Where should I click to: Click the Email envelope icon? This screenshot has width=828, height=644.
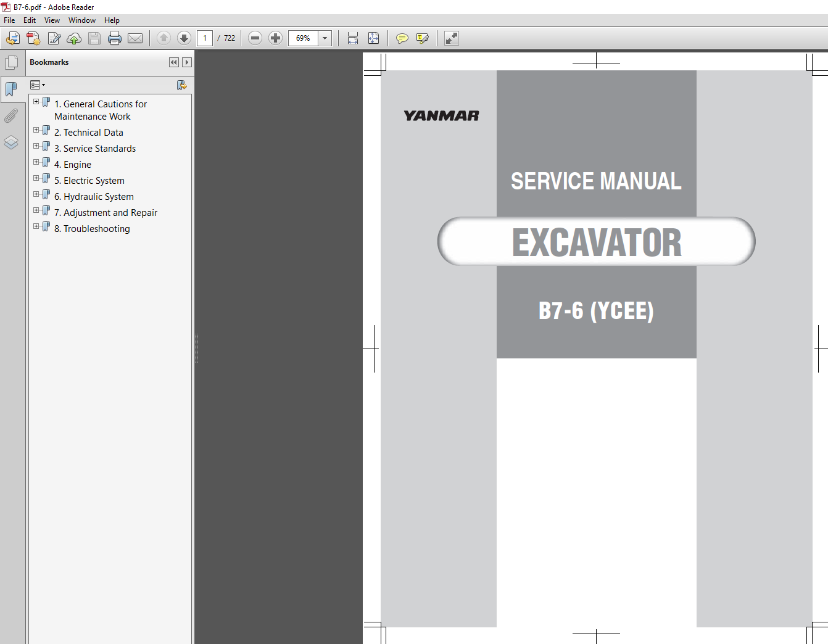tap(135, 38)
